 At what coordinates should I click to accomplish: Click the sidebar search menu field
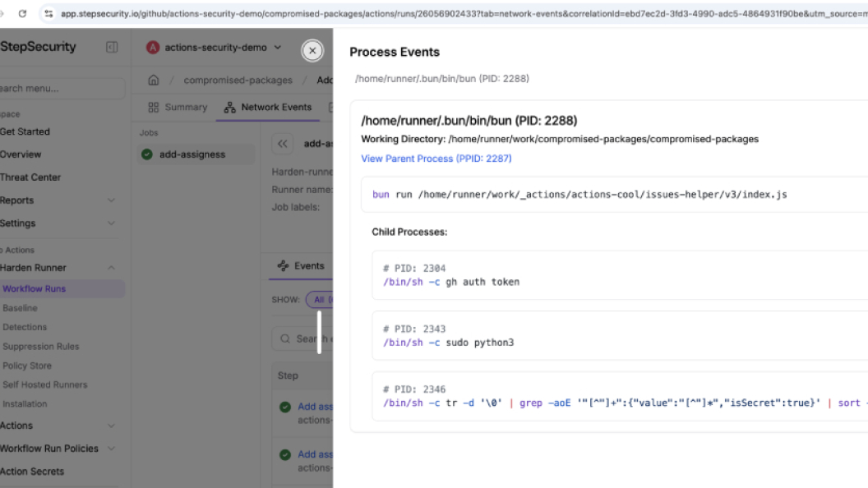point(62,89)
